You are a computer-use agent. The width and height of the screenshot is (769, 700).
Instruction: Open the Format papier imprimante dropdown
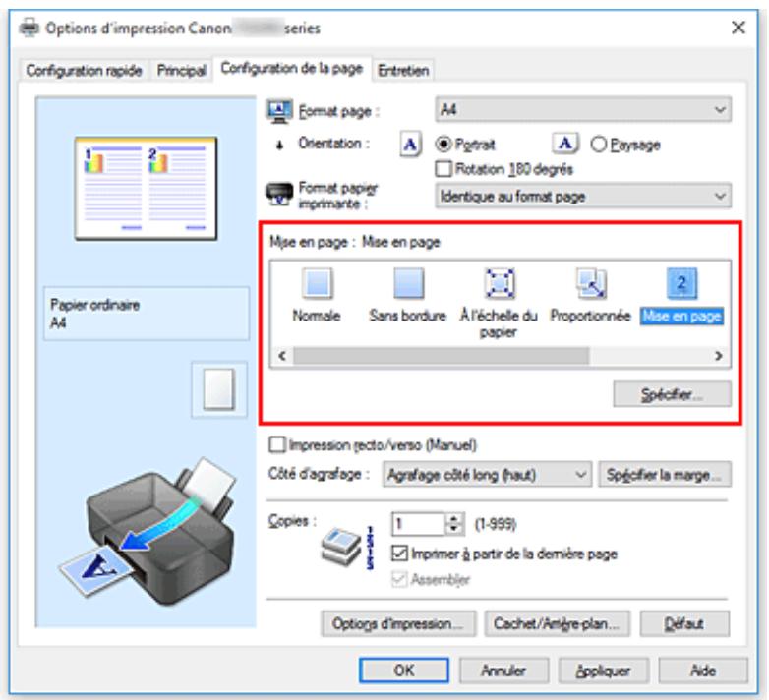pyautogui.click(x=583, y=196)
